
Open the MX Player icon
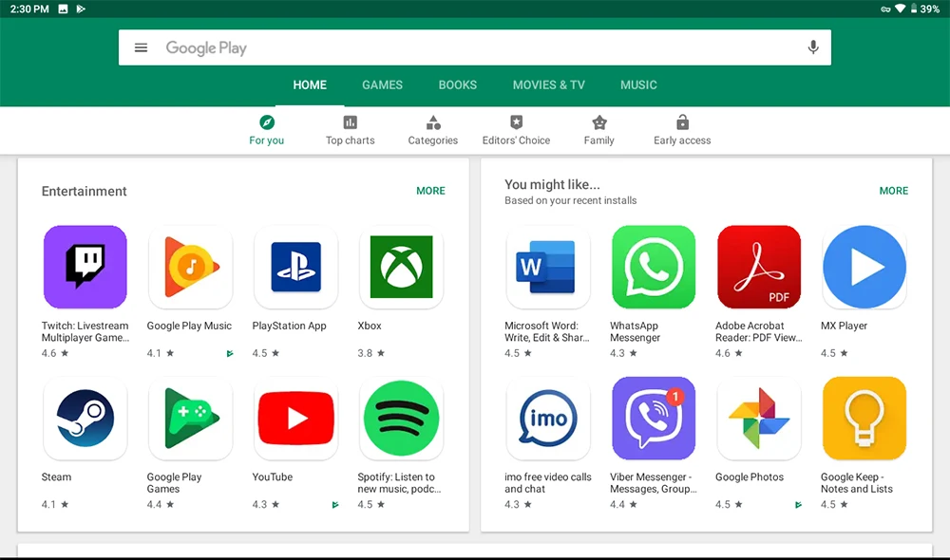click(x=864, y=267)
